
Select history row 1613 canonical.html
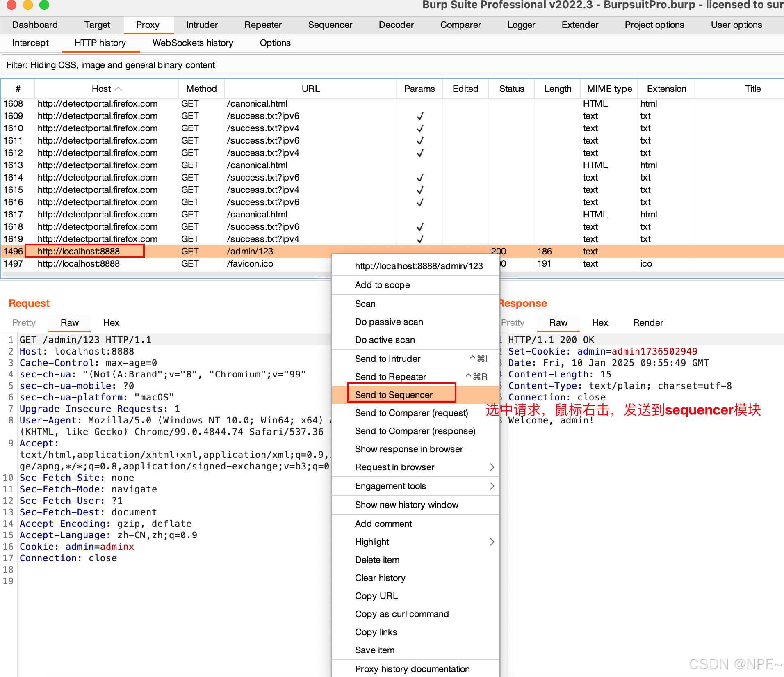pyautogui.click(x=392, y=165)
